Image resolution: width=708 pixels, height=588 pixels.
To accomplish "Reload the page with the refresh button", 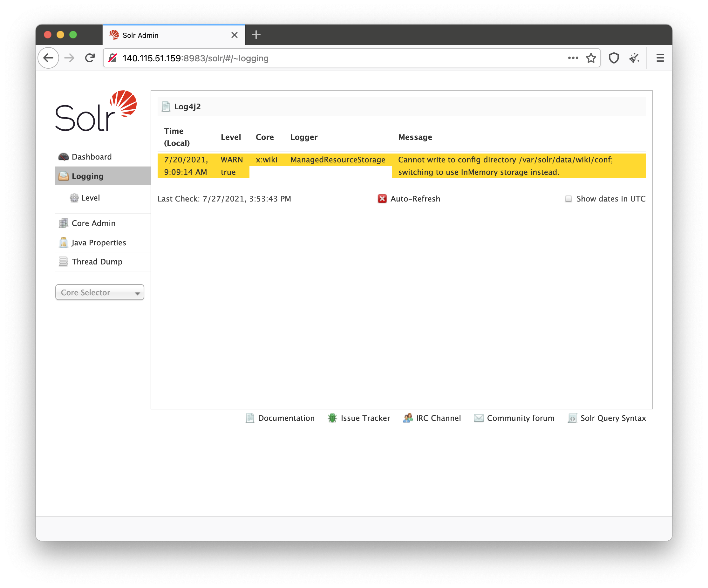I will (x=90, y=58).
